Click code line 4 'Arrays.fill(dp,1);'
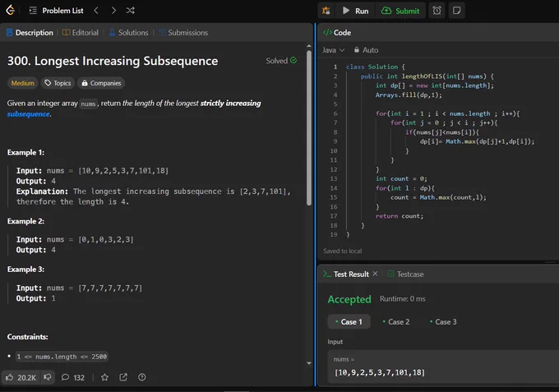559x392 pixels. 409,95
